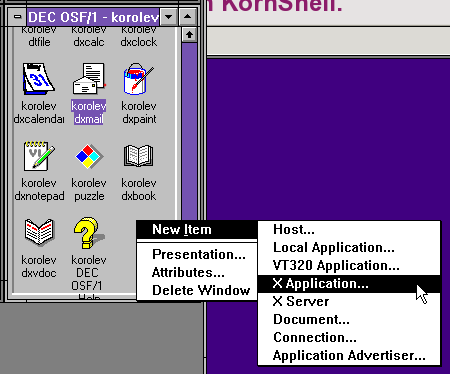
Task: Open the korolev dxnotepad icon
Action: [39, 156]
